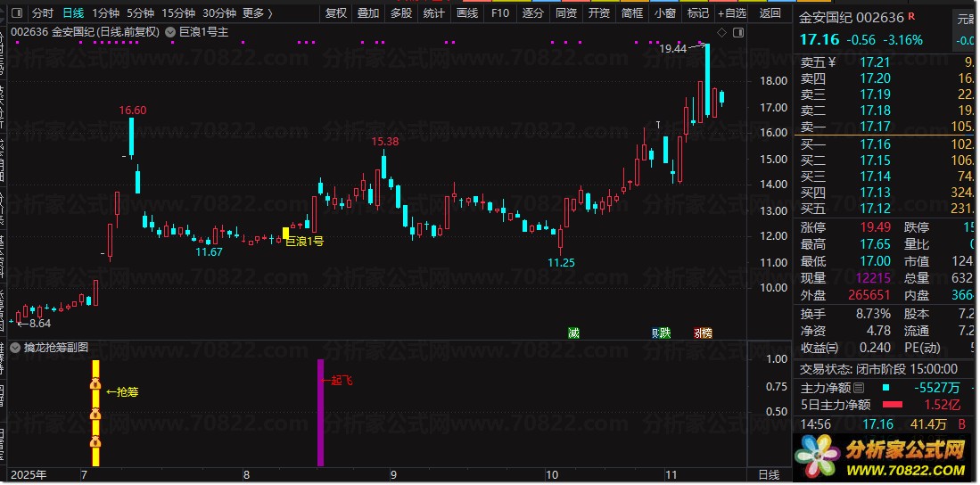Screen dimensions: 980x485
Task: Click the 11.67 low price label
Action: [x=209, y=252]
